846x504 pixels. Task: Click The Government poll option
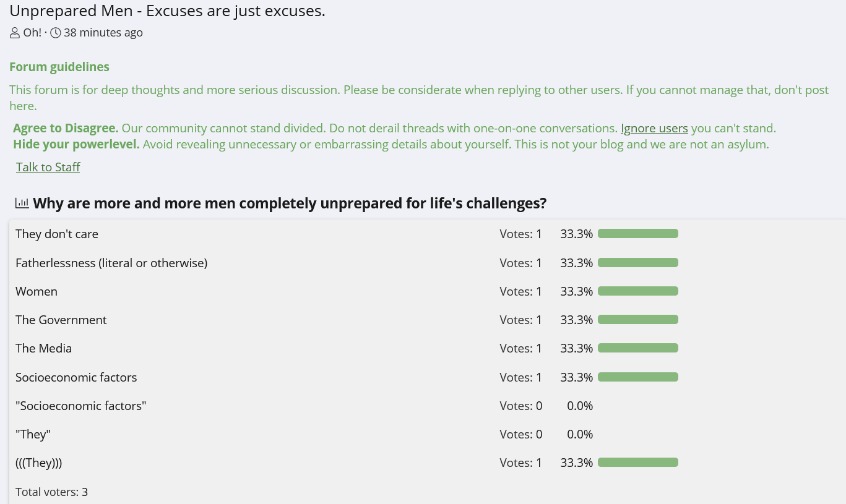pyautogui.click(x=61, y=320)
